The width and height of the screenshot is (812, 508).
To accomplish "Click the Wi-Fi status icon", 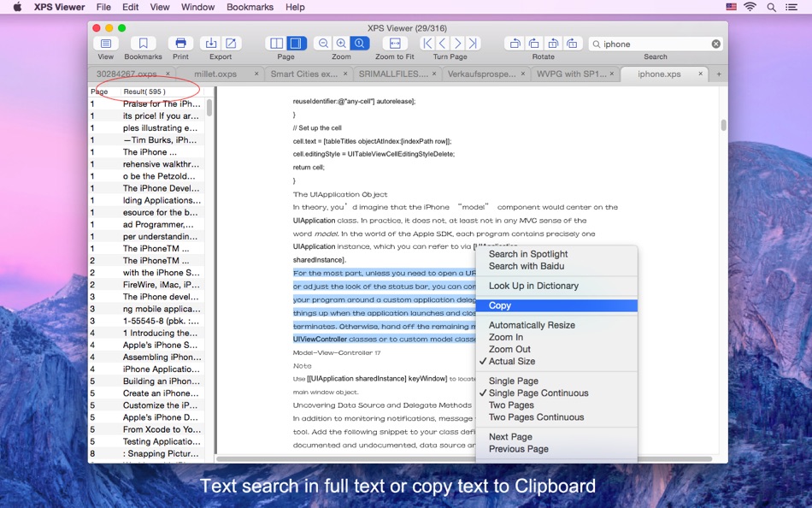I will (750, 7).
